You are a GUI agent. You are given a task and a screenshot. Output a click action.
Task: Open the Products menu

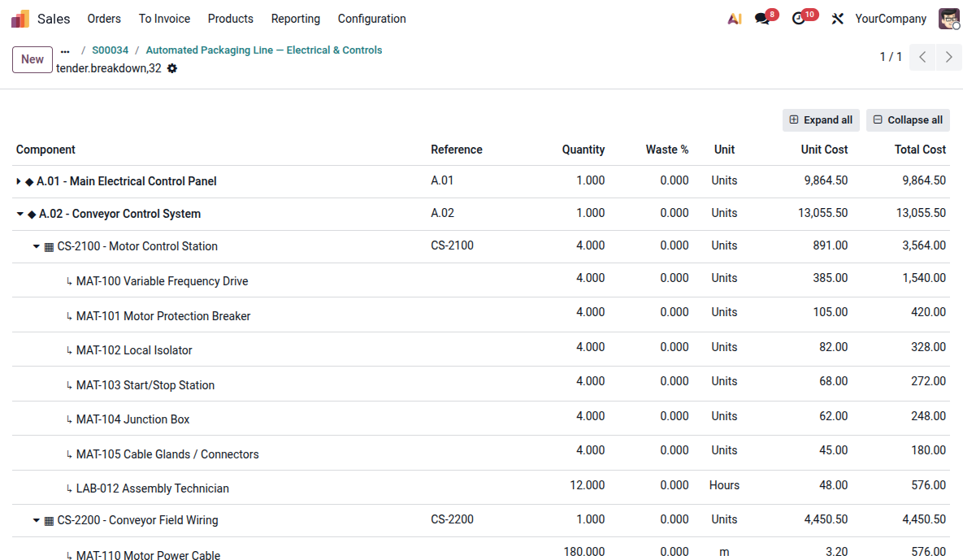pos(230,19)
